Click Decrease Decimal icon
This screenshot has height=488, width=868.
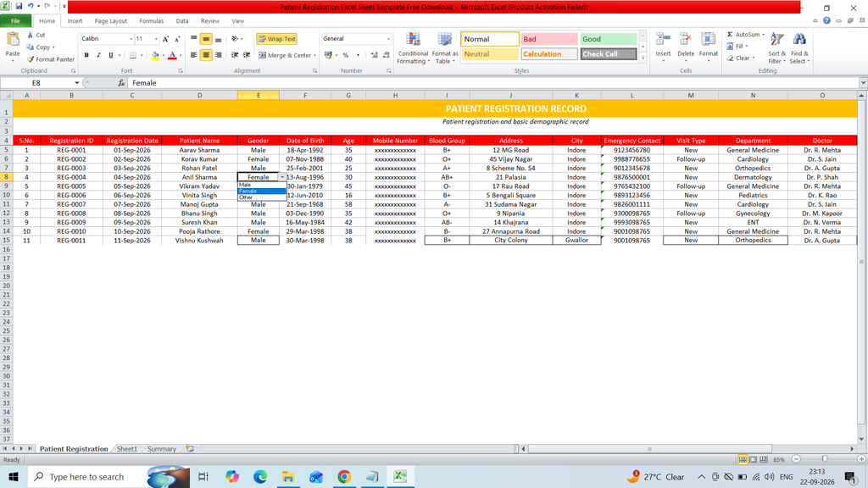click(386, 55)
